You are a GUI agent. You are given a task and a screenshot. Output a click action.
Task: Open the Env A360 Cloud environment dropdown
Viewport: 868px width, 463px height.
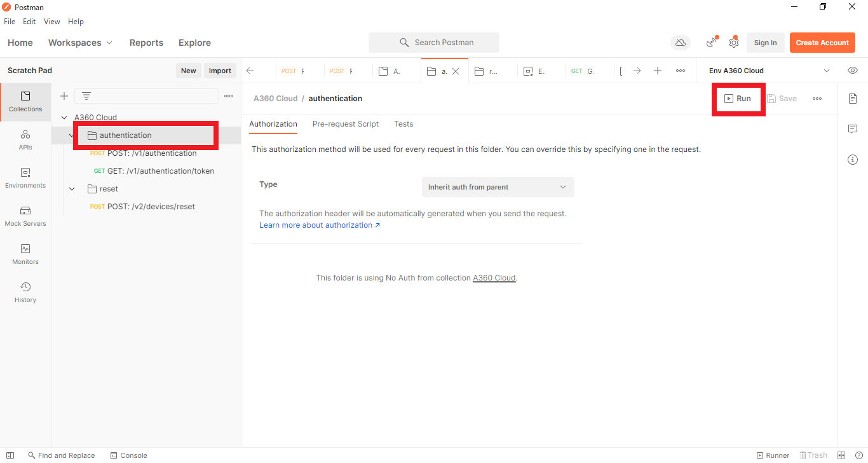point(769,71)
